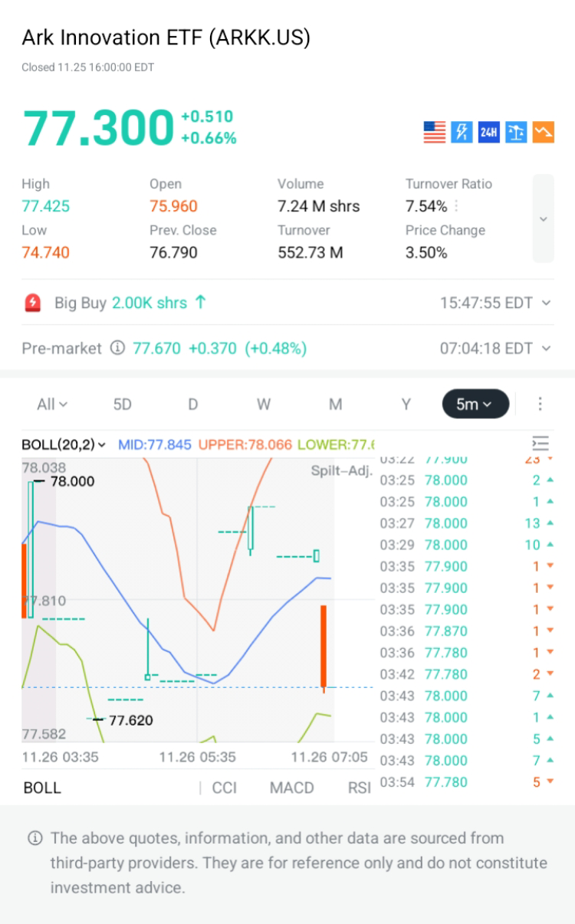This screenshot has width=575, height=924.
Task: Click the list layout icon above trades
Action: pos(540,444)
